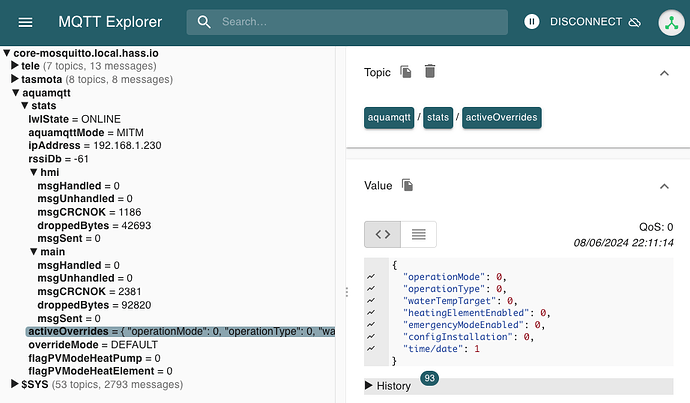Select msgCRCNOK = 1186 under hmi
The image size is (690, 403).
(89, 212)
